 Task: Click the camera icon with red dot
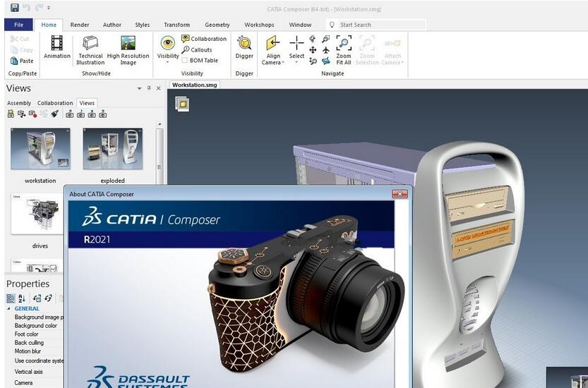tap(32, 114)
